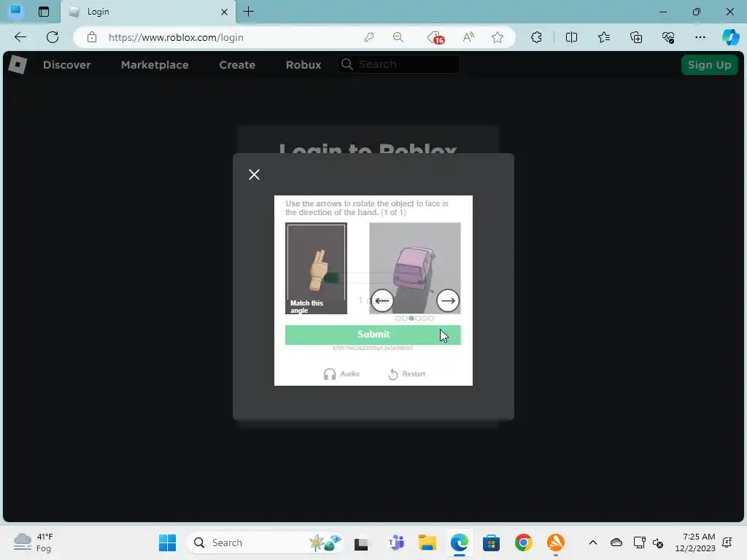Click the taskbar Search box

click(264, 542)
